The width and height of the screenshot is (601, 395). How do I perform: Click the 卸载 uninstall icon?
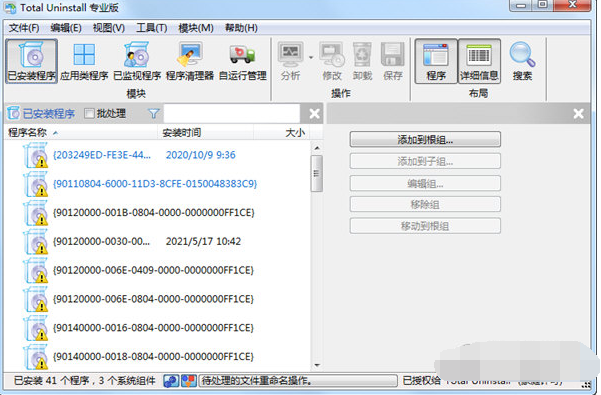tap(362, 61)
